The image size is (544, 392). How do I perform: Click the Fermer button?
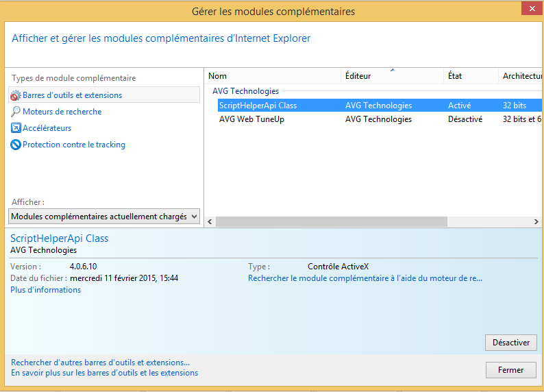point(510,370)
